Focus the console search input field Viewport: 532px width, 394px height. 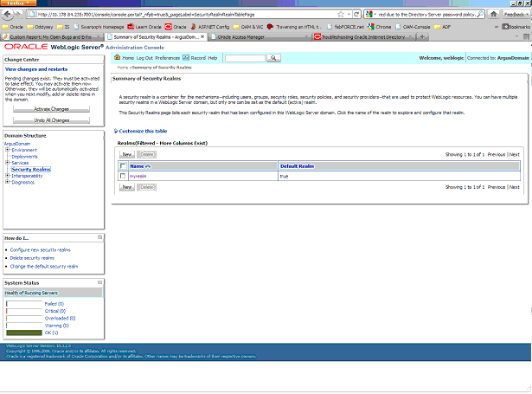click(245, 58)
